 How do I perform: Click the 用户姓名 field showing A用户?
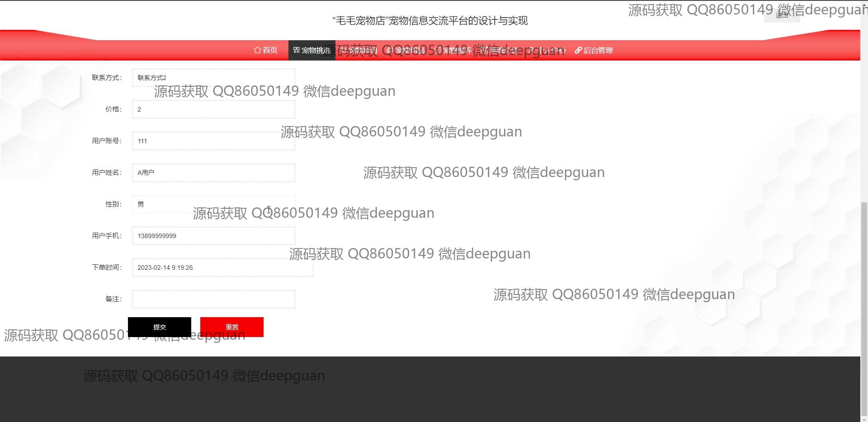click(x=214, y=173)
